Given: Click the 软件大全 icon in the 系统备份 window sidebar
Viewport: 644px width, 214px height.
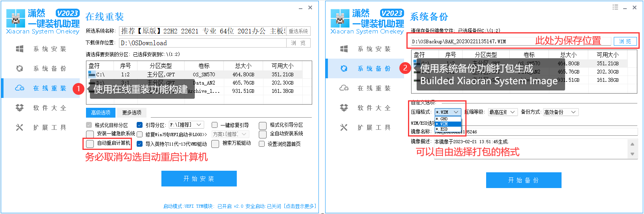Looking at the screenshot, I should pyautogui.click(x=344, y=108).
